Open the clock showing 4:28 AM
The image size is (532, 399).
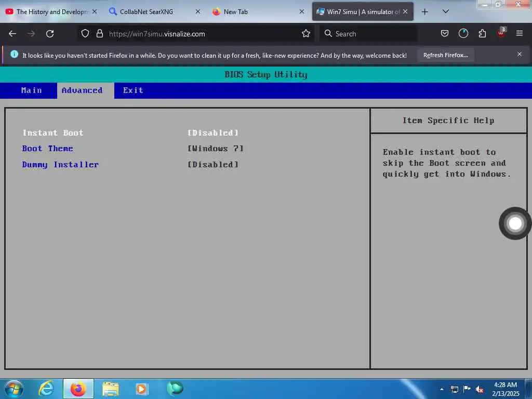pos(505,389)
